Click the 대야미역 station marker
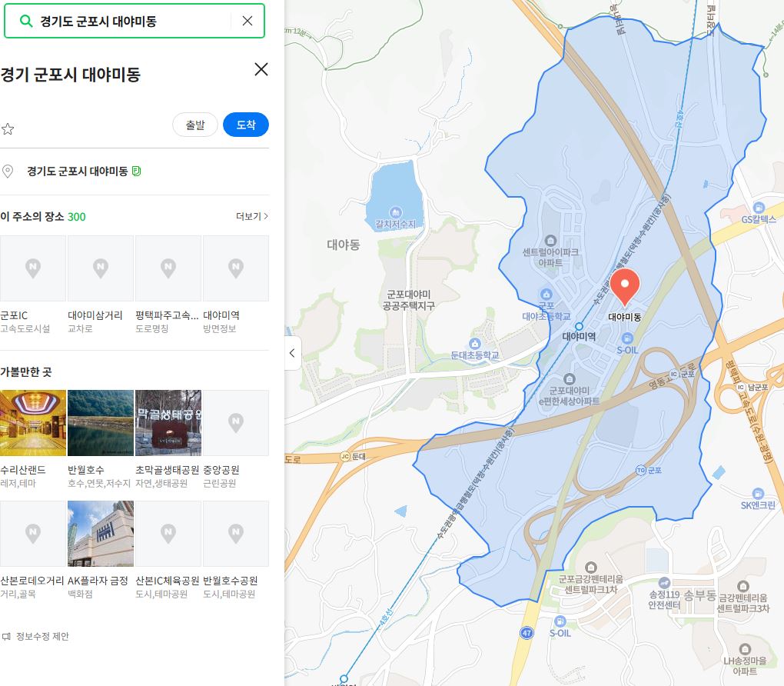 pos(579,326)
